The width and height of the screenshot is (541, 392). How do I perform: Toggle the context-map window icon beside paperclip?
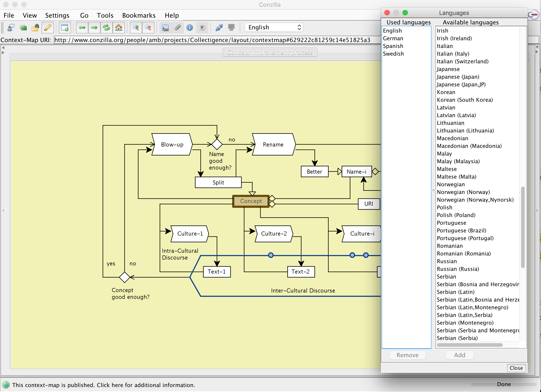coord(165,28)
